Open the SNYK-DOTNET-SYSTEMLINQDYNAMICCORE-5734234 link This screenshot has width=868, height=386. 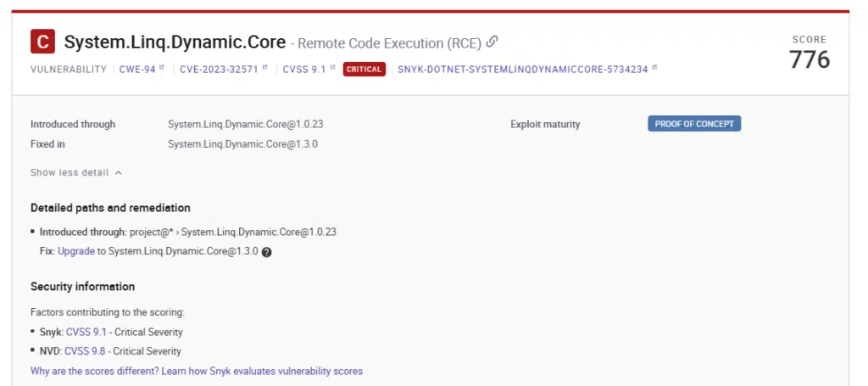coord(523,70)
